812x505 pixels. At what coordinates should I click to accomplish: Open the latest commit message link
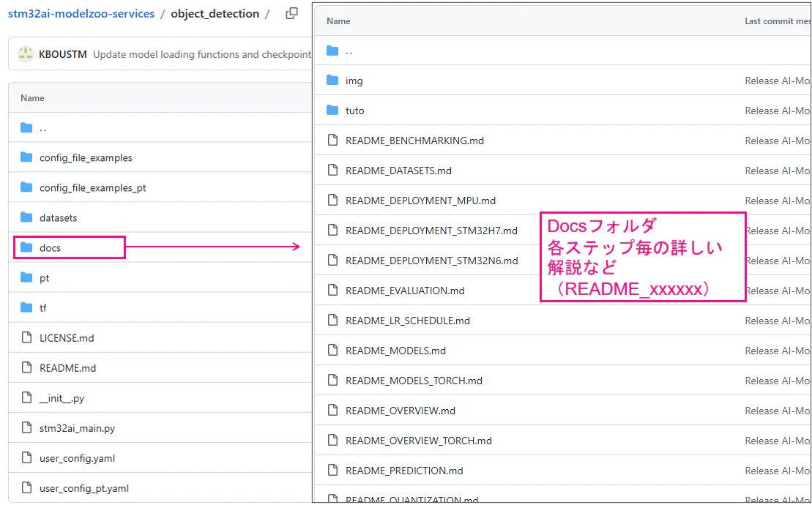click(202, 54)
